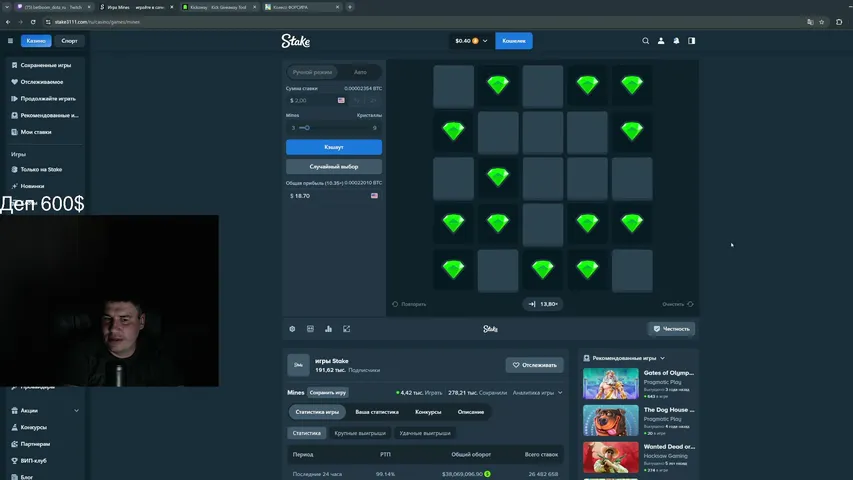Click the games Stake provider avatar

298,365
